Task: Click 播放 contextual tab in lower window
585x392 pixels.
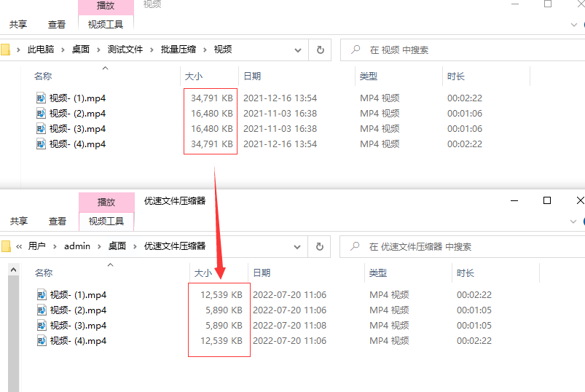Action: tap(106, 202)
